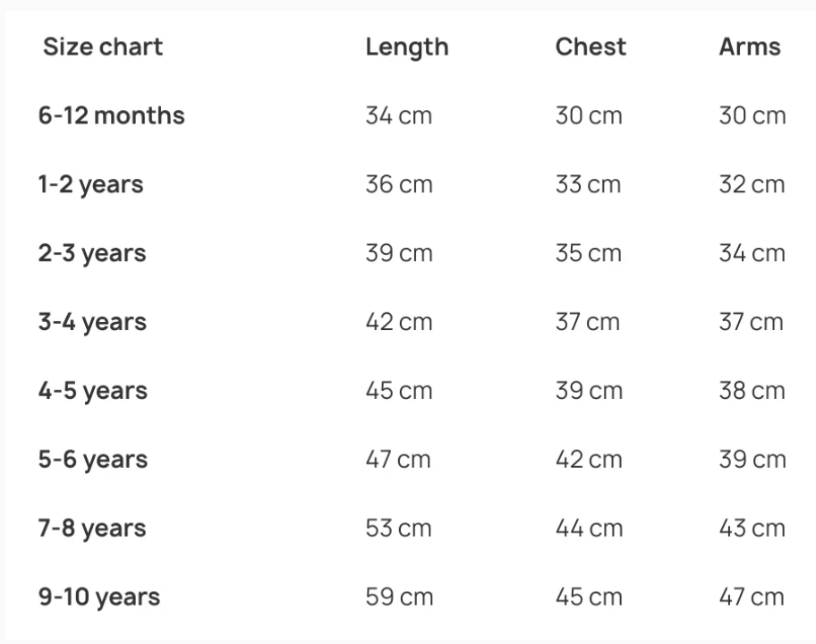816x644 pixels.
Task: Click the "Arms" column header
Action: tap(750, 47)
